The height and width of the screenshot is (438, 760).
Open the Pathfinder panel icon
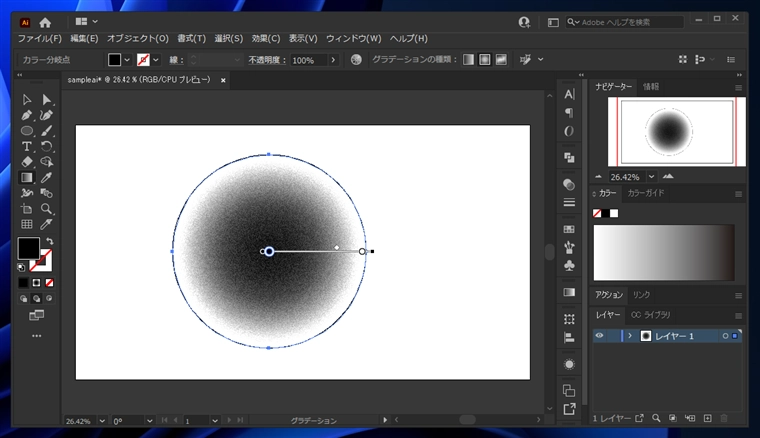click(569, 157)
